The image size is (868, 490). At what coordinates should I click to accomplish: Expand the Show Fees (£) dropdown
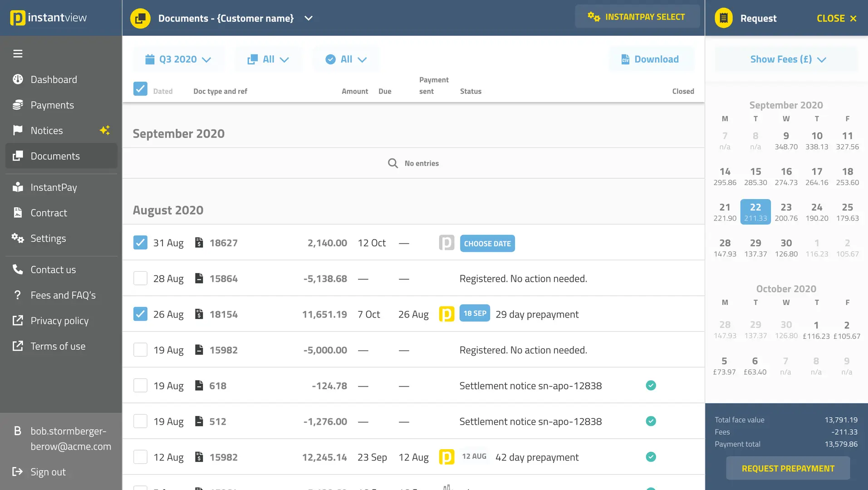(x=787, y=59)
